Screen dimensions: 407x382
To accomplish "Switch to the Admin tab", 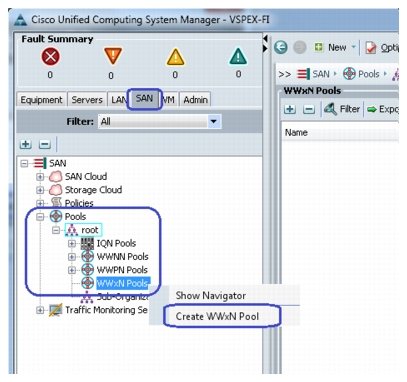I will [195, 100].
